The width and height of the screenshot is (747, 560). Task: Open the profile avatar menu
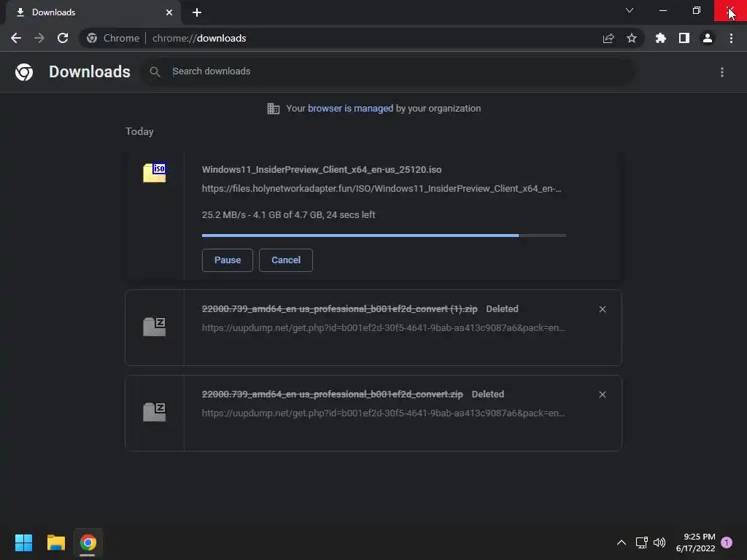pos(708,38)
